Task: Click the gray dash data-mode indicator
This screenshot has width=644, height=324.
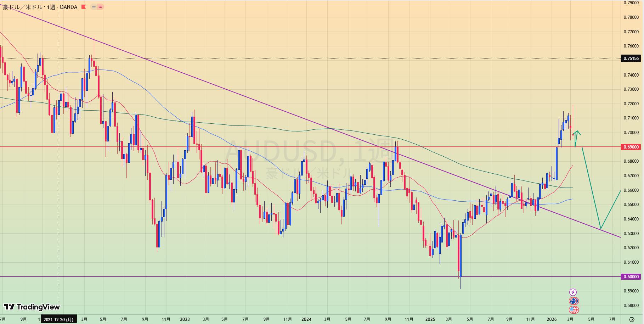Action: tap(94, 7)
